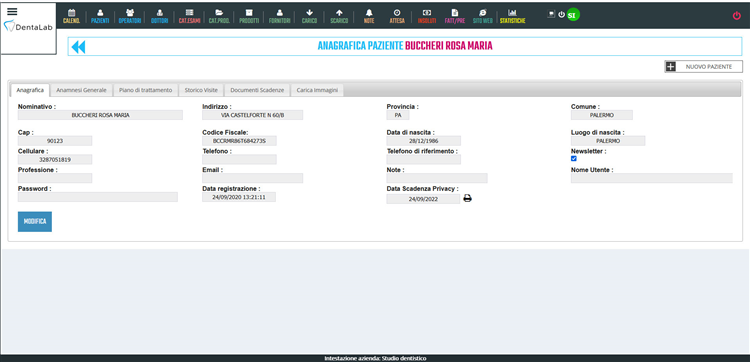Click the Telefono di riferimento field
The image size is (750, 362).
pos(424,160)
